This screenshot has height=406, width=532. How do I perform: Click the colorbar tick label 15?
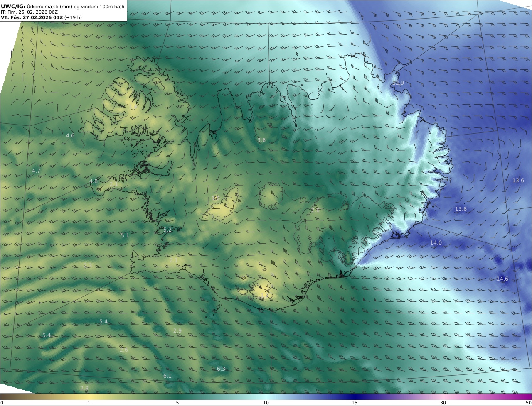pos(355,403)
